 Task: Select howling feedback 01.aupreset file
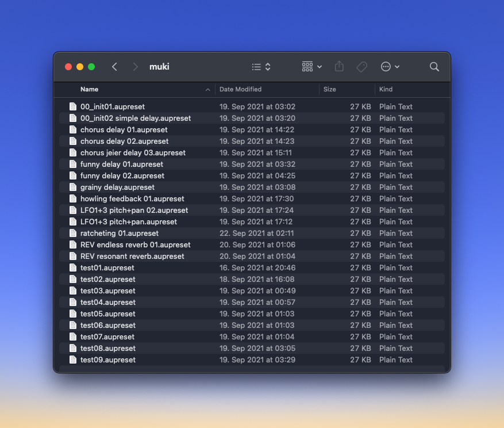[x=132, y=198]
